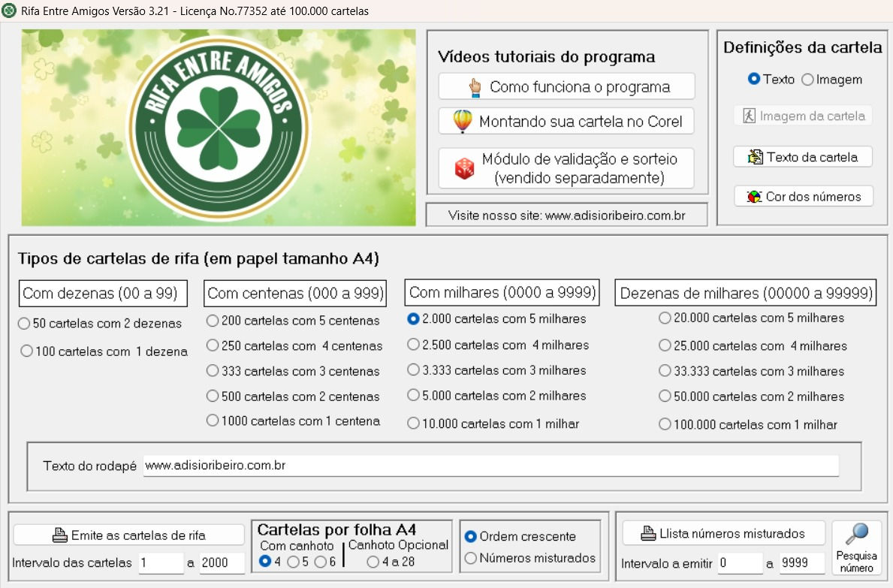893x588 pixels.
Task: Click Intervalo a emitir start field showing 0
Action: (x=740, y=563)
